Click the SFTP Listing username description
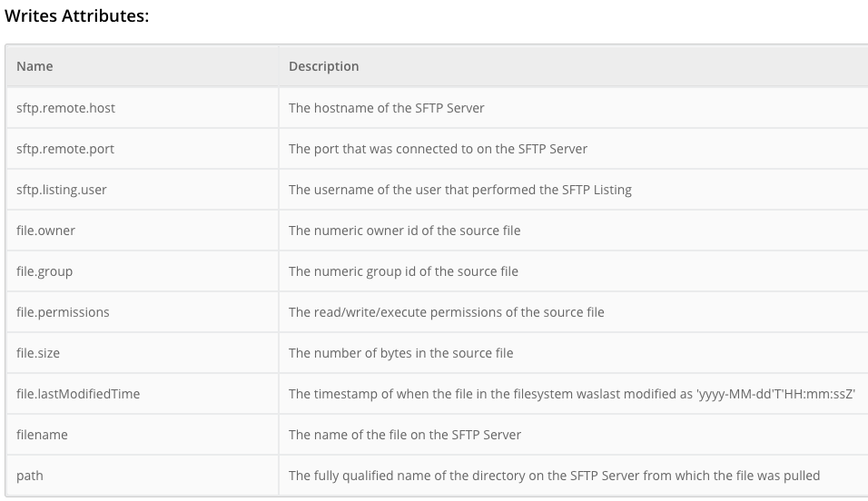The image size is (868, 501). click(x=459, y=190)
